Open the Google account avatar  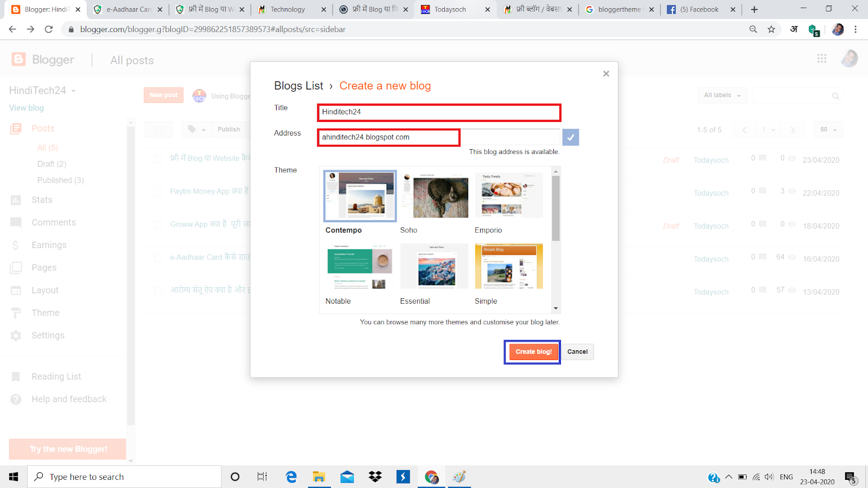pos(849,59)
